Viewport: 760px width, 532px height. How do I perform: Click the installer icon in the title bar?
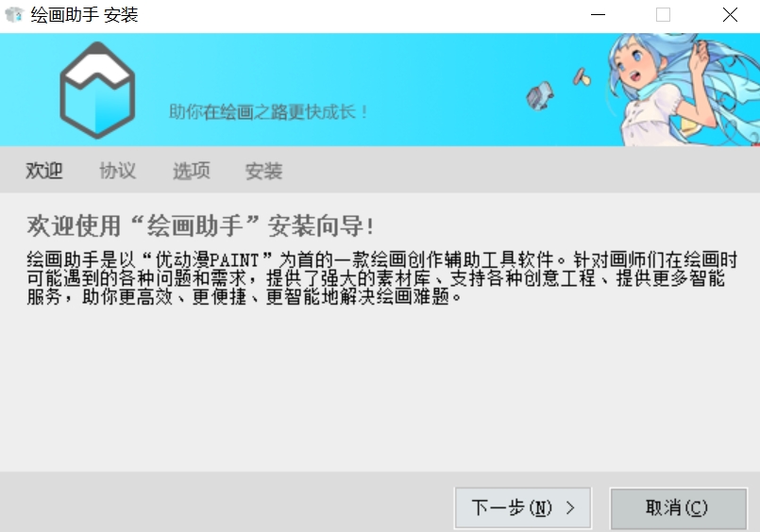tap(14, 14)
